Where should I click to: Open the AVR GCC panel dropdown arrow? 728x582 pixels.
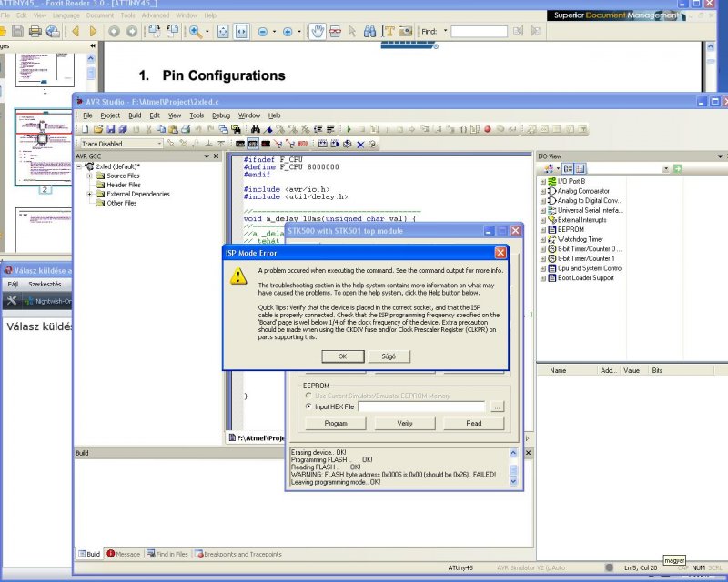pos(207,156)
